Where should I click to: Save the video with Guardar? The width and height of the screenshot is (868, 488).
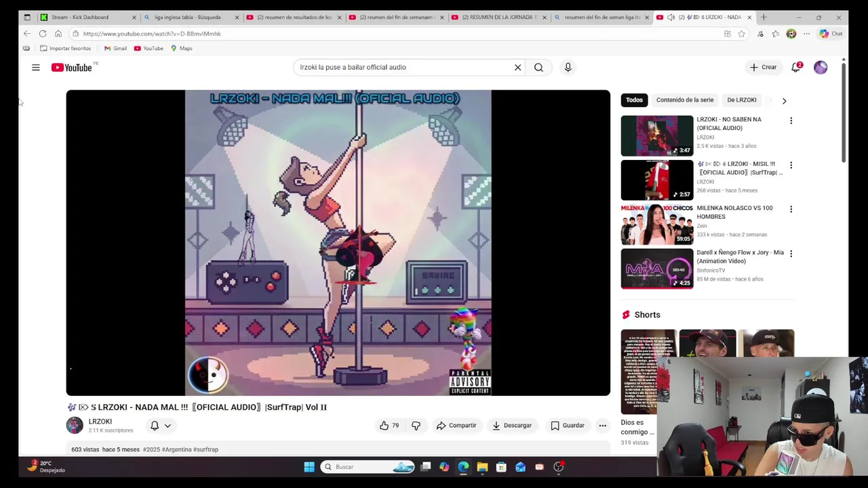pyautogui.click(x=568, y=426)
